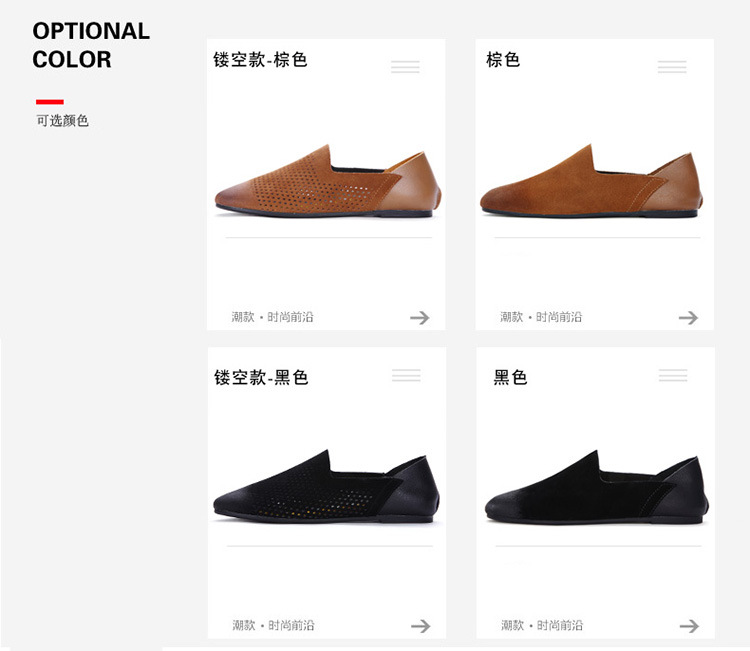Image resolution: width=750 pixels, height=651 pixels.
Task: Open the hamburger lines icon on 镂空款-黑色 card
Action: click(406, 375)
